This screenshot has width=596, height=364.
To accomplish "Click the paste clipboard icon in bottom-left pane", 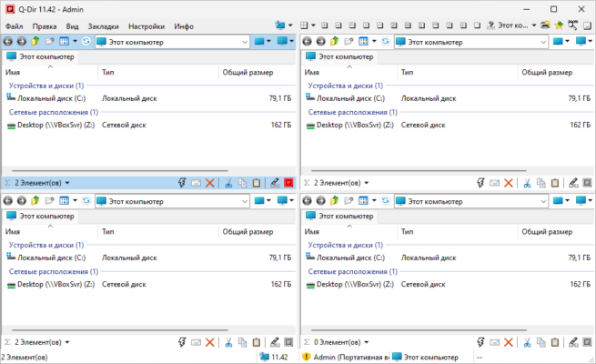I will [x=257, y=342].
